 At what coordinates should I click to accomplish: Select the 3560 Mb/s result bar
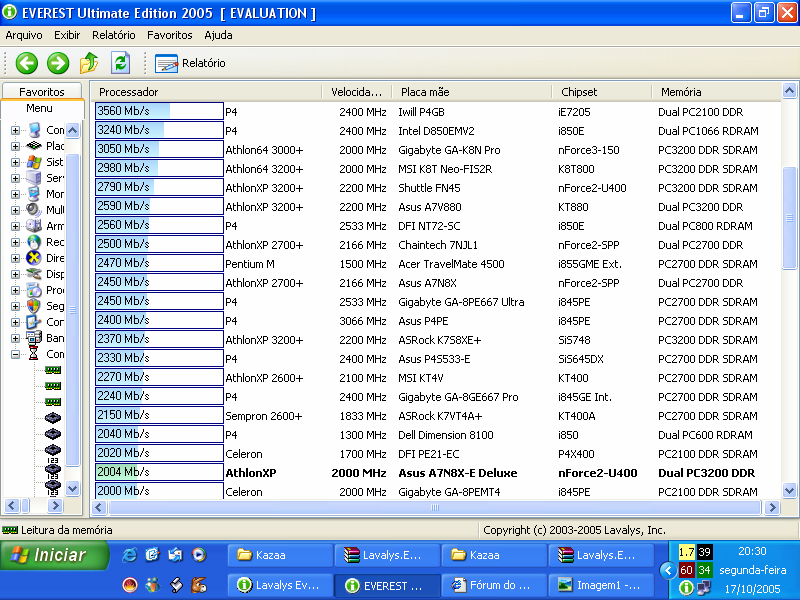coord(159,111)
